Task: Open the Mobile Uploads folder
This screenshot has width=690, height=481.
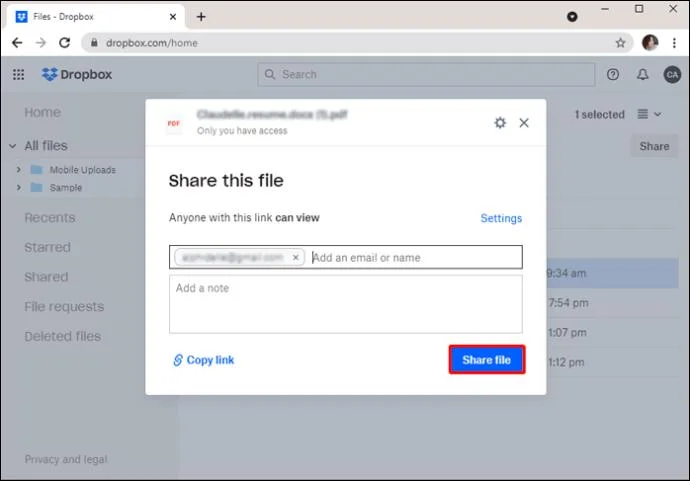Action: tap(82, 170)
